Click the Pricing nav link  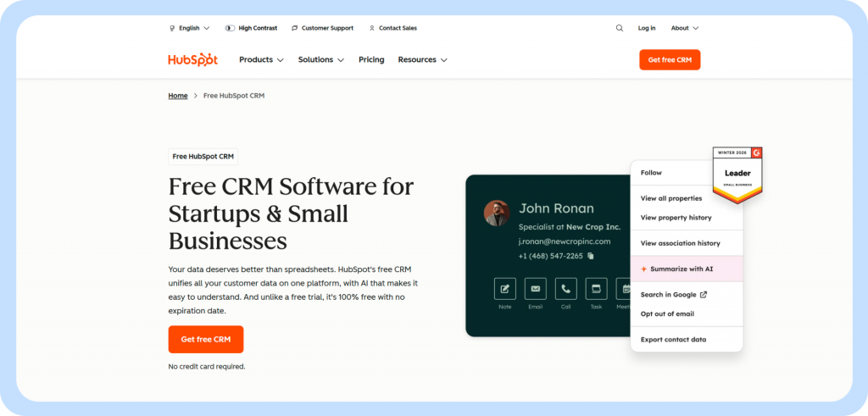click(371, 60)
